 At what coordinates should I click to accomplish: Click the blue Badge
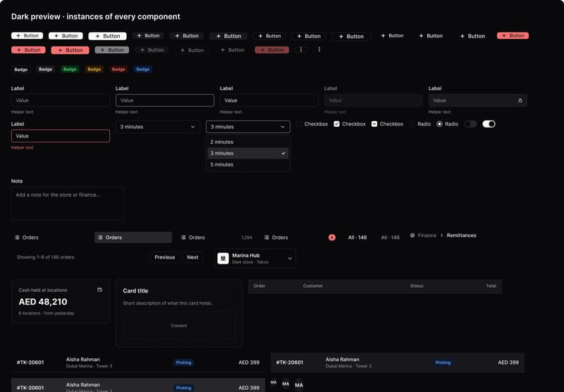click(x=143, y=69)
